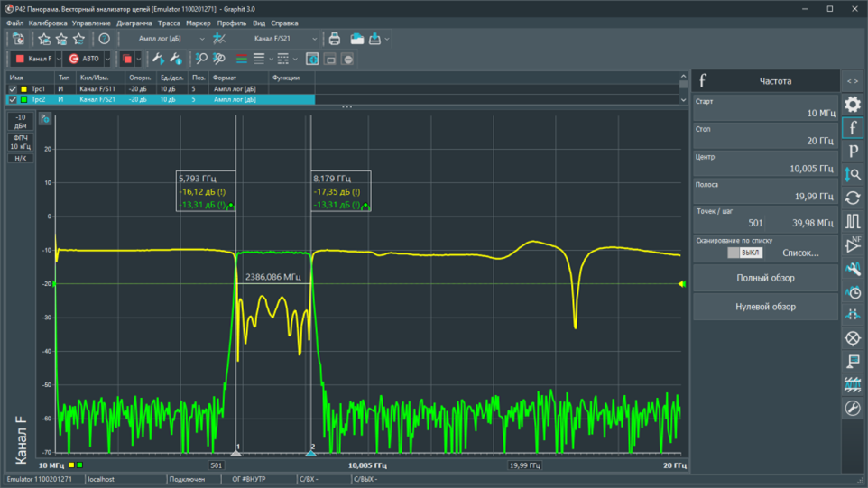
Task: Toggle the diagram corner marker icon
Action: 45,118
